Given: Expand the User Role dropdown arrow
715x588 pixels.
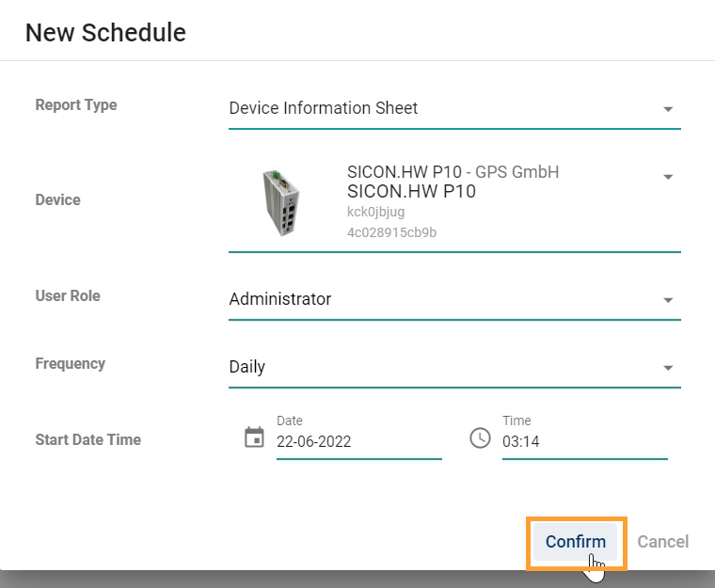Looking at the screenshot, I should [x=668, y=300].
